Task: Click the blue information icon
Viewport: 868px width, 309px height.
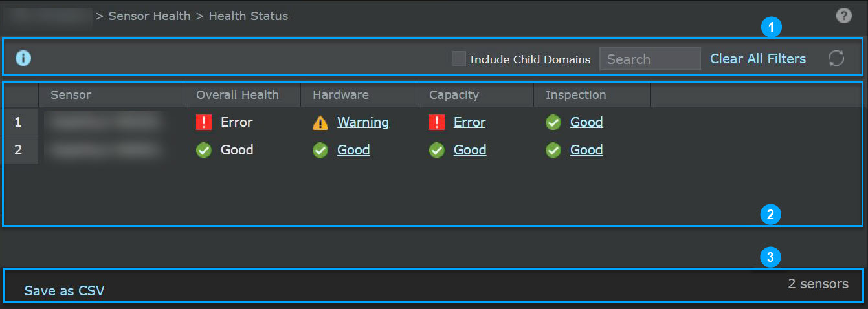Action: (23, 58)
